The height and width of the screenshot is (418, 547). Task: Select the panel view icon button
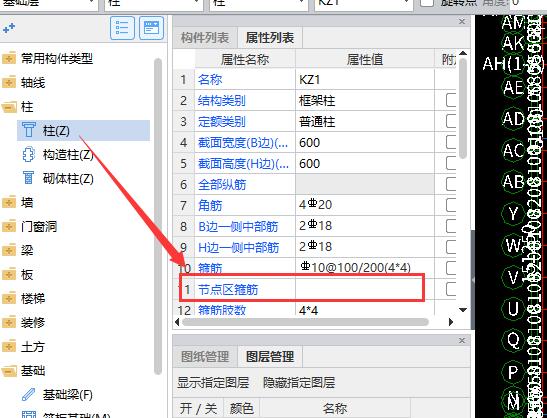(x=151, y=28)
